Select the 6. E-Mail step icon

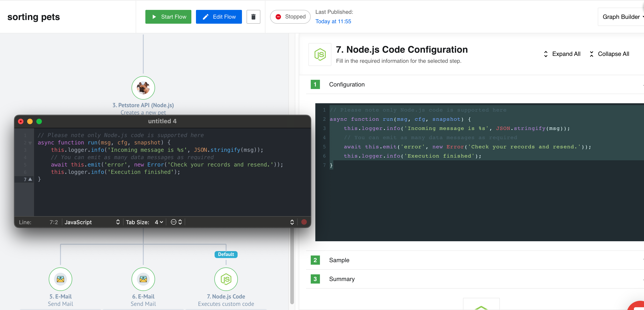tap(143, 279)
